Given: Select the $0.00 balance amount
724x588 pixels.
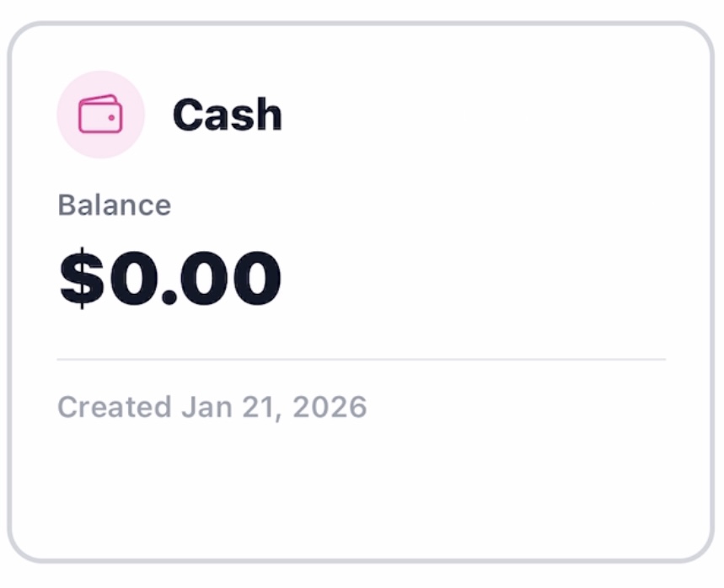Looking at the screenshot, I should click(x=170, y=279).
